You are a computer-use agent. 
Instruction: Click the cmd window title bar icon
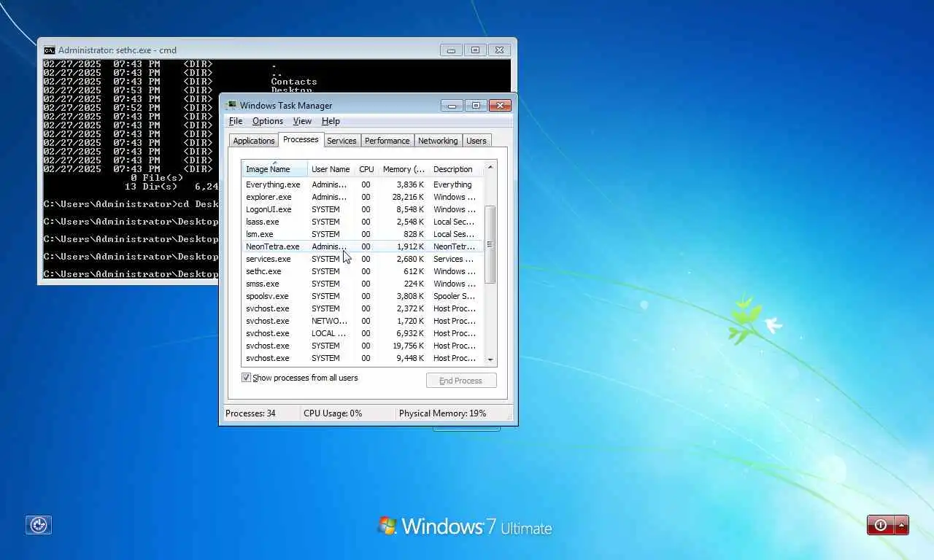pos(49,50)
